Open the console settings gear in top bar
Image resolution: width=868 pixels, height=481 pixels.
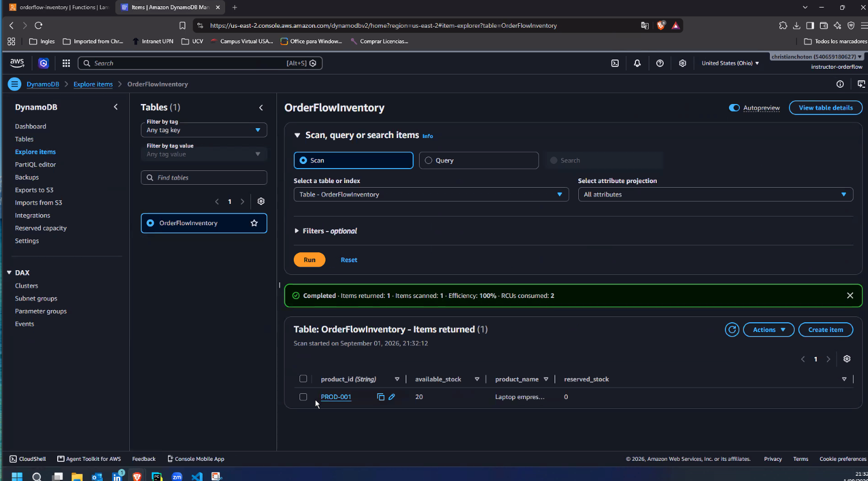pos(683,64)
